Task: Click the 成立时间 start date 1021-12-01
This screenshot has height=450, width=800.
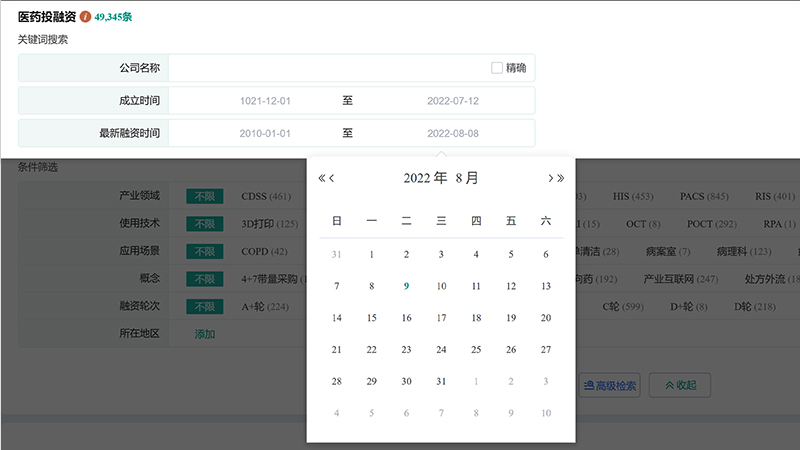Action: pos(265,101)
